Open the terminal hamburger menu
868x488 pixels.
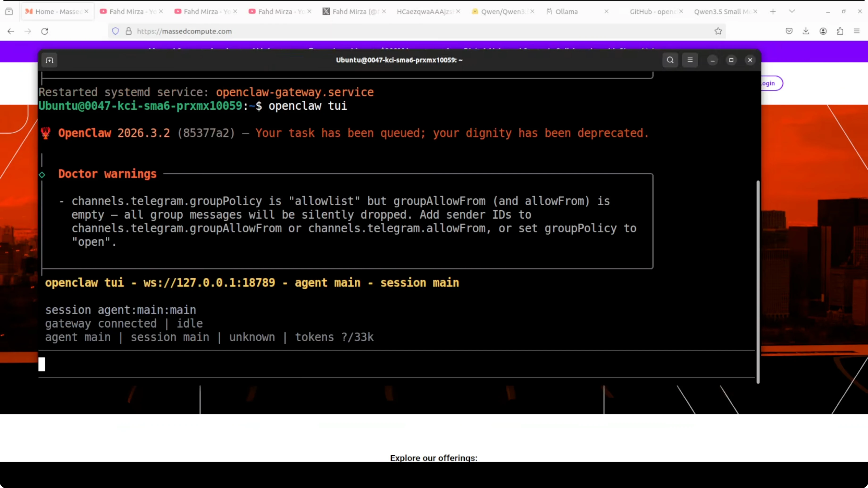(x=690, y=60)
